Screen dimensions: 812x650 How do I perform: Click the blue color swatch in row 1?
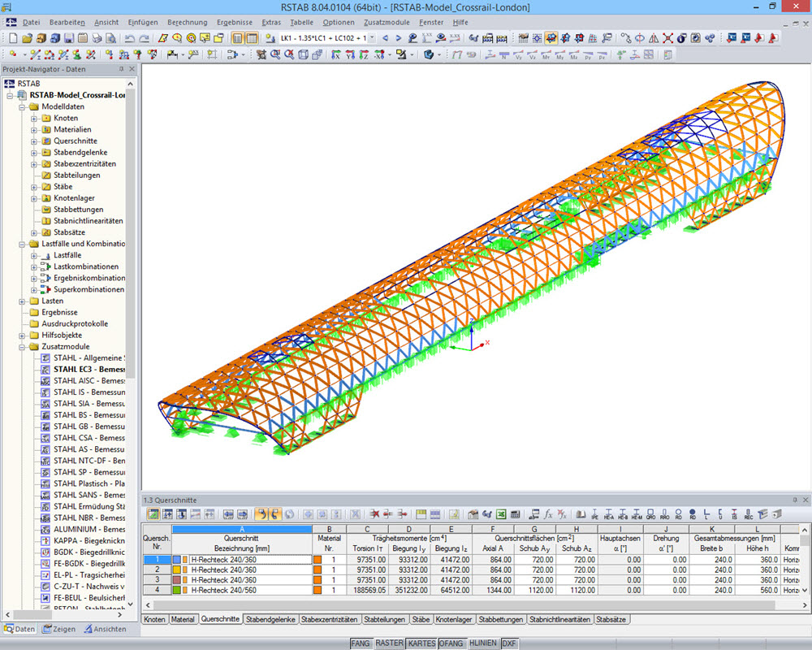coord(176,560)
